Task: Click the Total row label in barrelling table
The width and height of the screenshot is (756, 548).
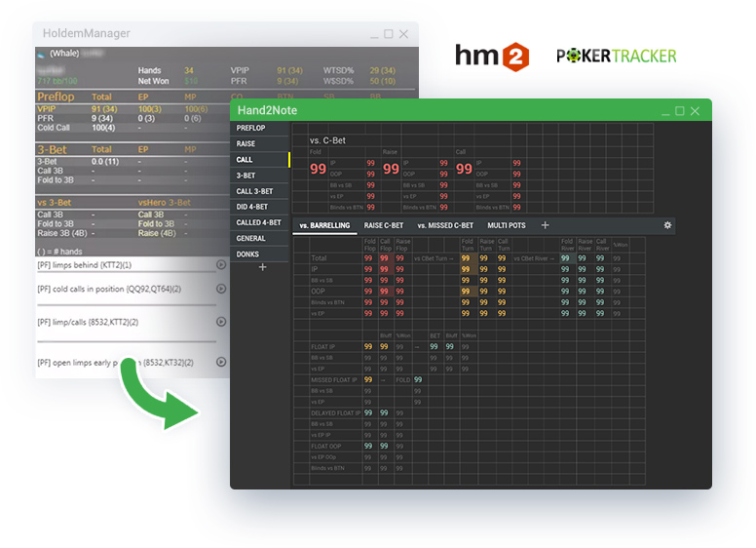Action: [319, 258]
